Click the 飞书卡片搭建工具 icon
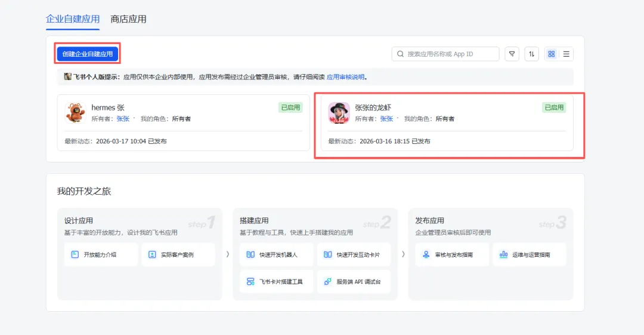Viewport: 644px width, 335px height. (x=250, y=281)
